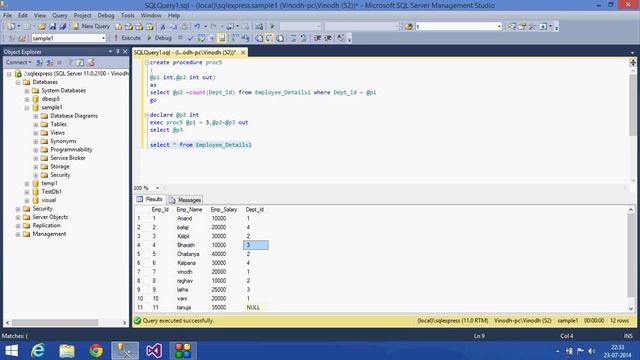Screen dimensions: 640x360
Task: Open the Connect dropdown in Object Explorer
Action: tap(18, 62)
